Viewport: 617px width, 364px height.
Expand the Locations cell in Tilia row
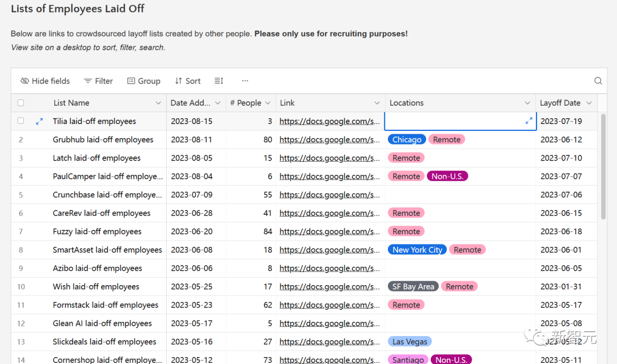[x=528, y=121]
